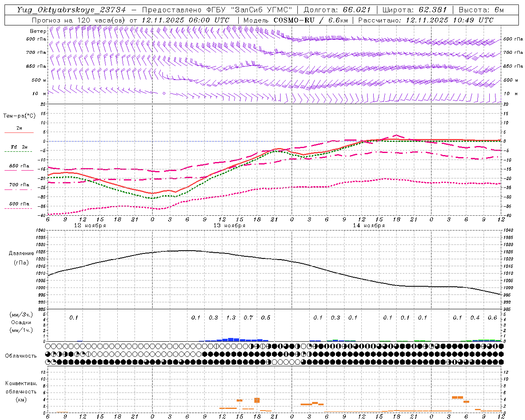Click the 0.4 precipitation amount value
The width and height of the screenshot is (525, 420).
pos(475,317)
